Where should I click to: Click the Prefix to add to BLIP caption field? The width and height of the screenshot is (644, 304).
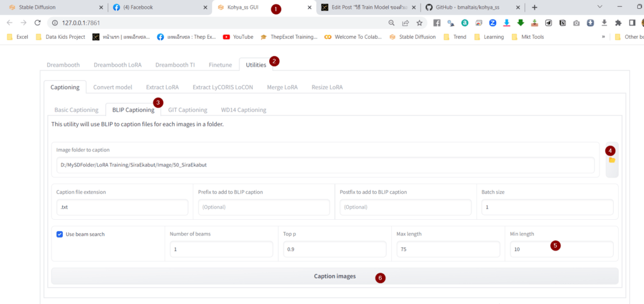264,207
